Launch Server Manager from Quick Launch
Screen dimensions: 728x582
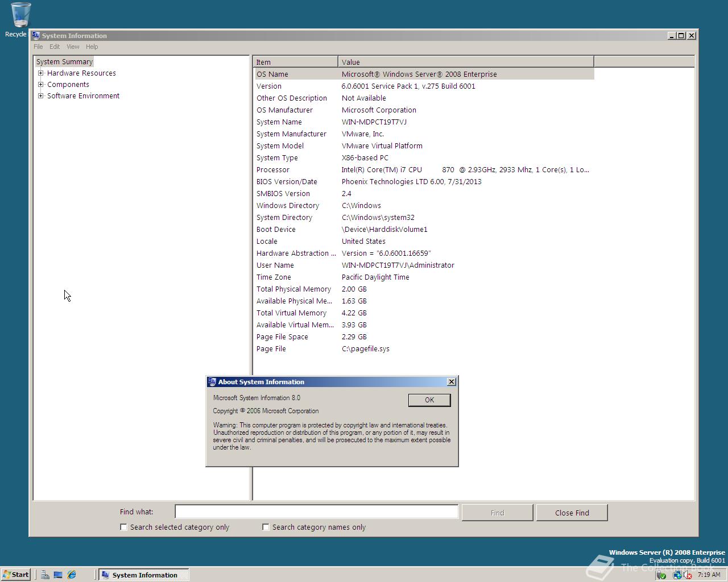pos(45,575)
